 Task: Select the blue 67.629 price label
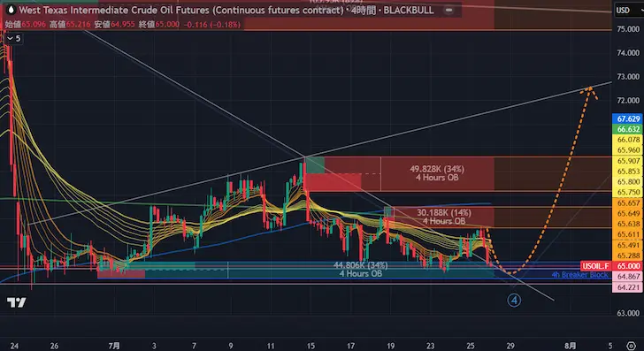click(628, 118)
